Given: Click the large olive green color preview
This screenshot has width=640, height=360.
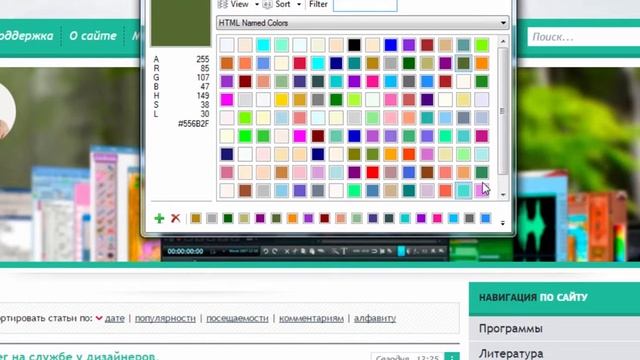Looking at the screenshot, I should [181, 23].
